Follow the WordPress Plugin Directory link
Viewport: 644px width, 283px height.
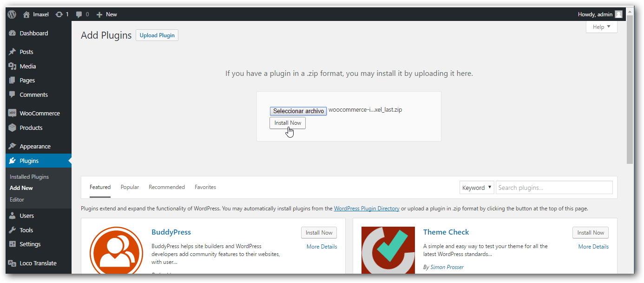point(367,209)
